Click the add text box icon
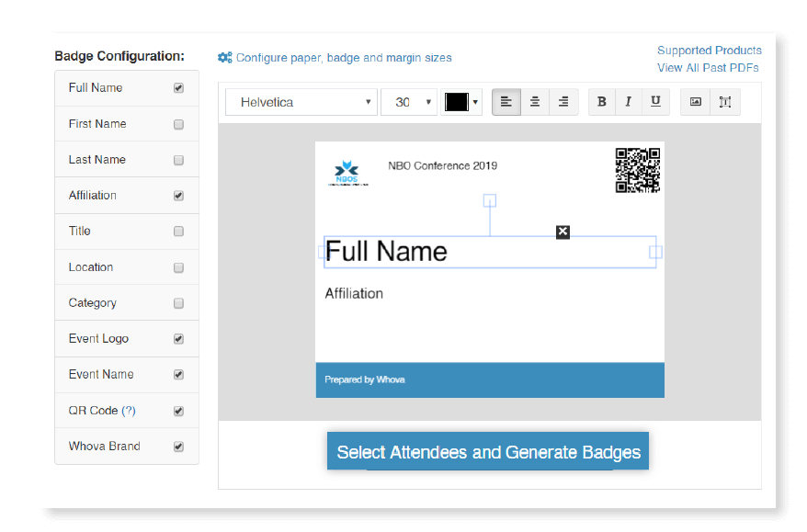 coord(724,102)
